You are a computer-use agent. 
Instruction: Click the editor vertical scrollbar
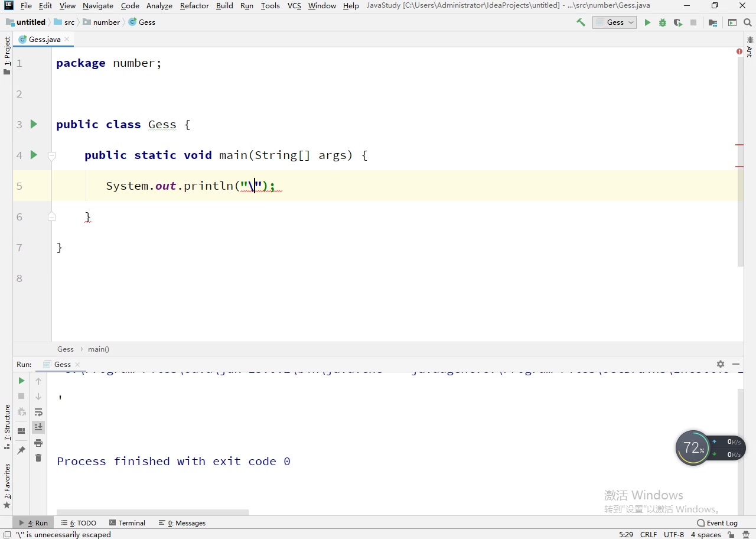(x=741, y=162)
